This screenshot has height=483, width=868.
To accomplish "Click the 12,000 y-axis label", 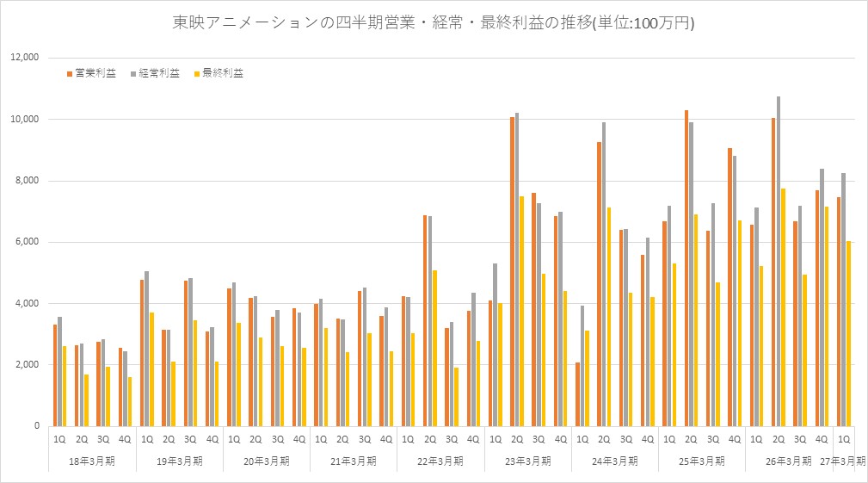I will 25,57.
